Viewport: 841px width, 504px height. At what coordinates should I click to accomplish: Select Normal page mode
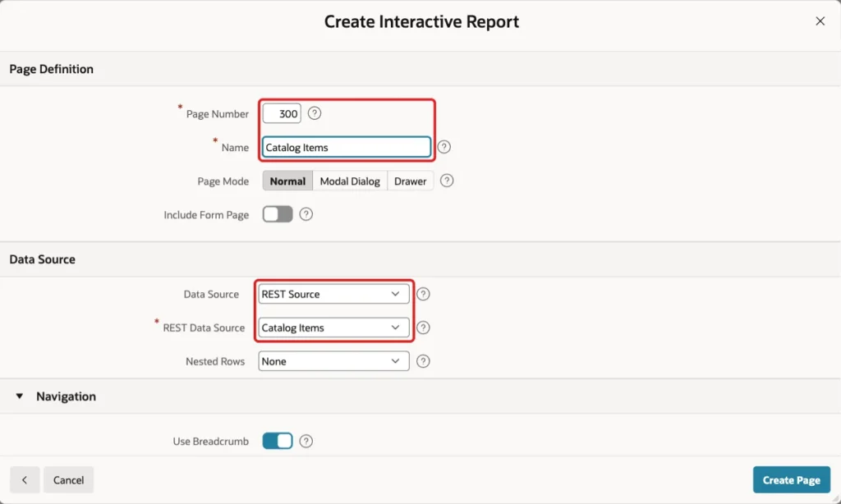[x=287, y=181]
